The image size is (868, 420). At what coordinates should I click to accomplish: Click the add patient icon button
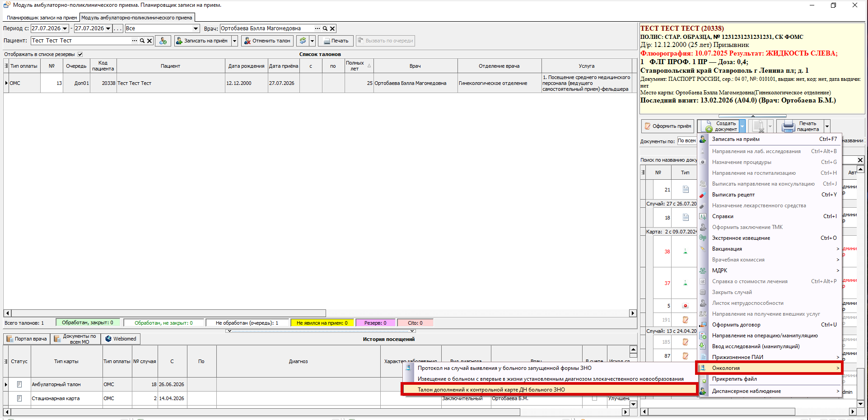click(163, 41)
